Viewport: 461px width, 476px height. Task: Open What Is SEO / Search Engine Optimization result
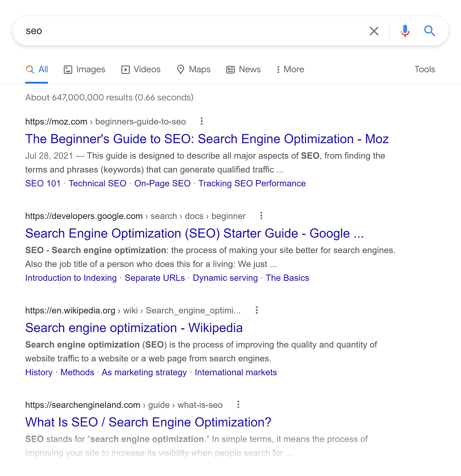click(148, 422)
